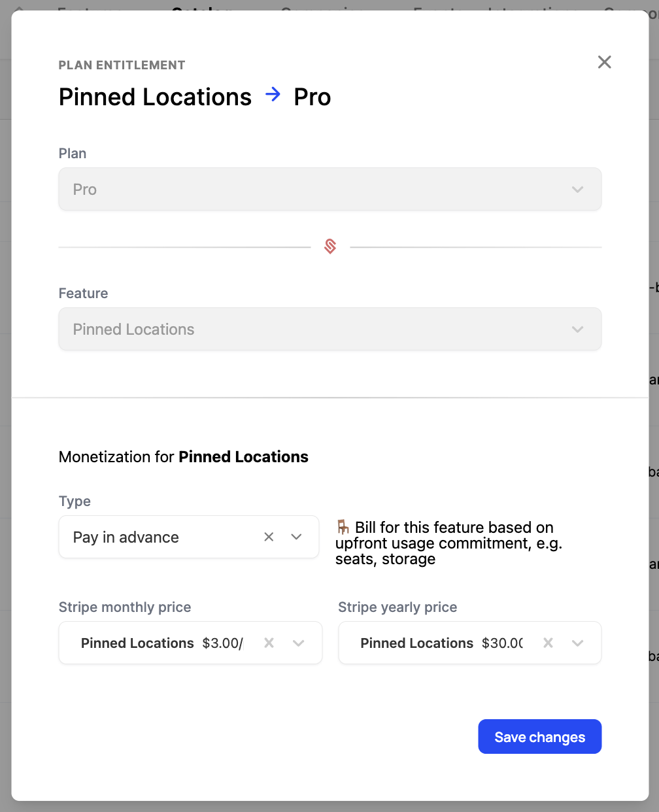Save changes to the plan entitlement
Viewport: 659px width, 812px height.
pos(539,736)
